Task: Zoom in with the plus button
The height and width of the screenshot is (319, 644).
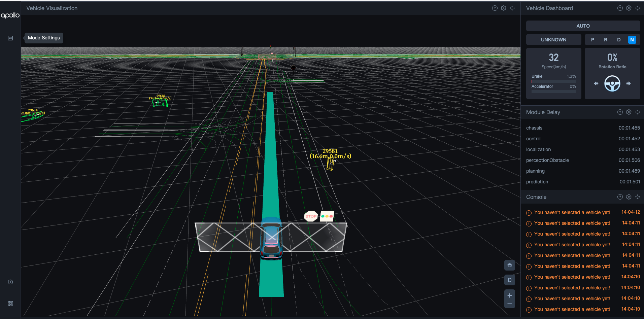Action: tap(510, 295)
